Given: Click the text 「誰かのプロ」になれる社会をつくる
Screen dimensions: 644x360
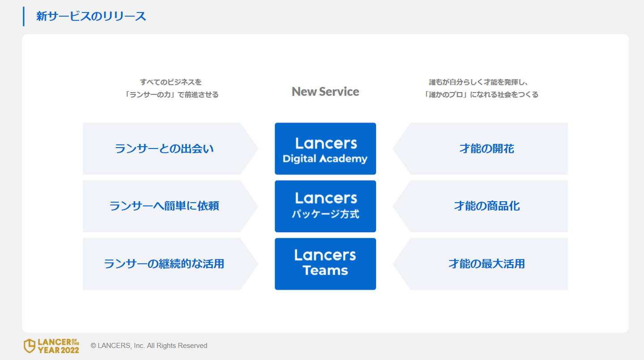Looking at the screenshot, I should coord(481,95).
